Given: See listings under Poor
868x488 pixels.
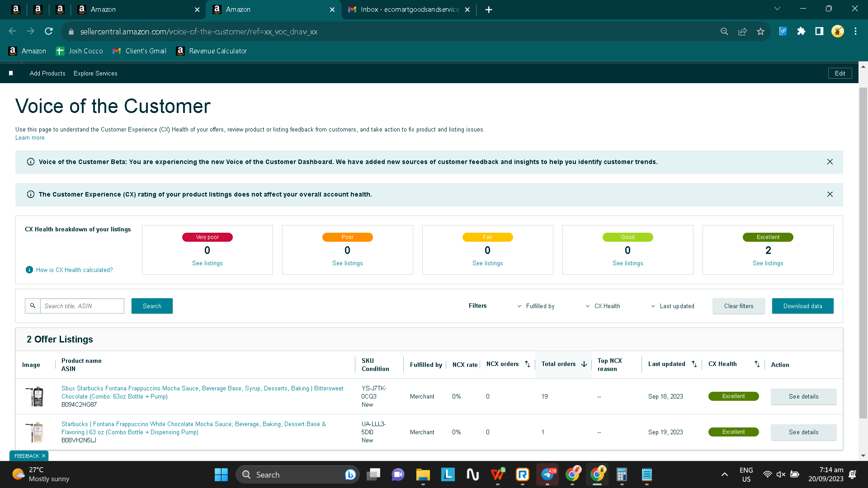Looking at the screenshot, I should (x=348, y=263).
